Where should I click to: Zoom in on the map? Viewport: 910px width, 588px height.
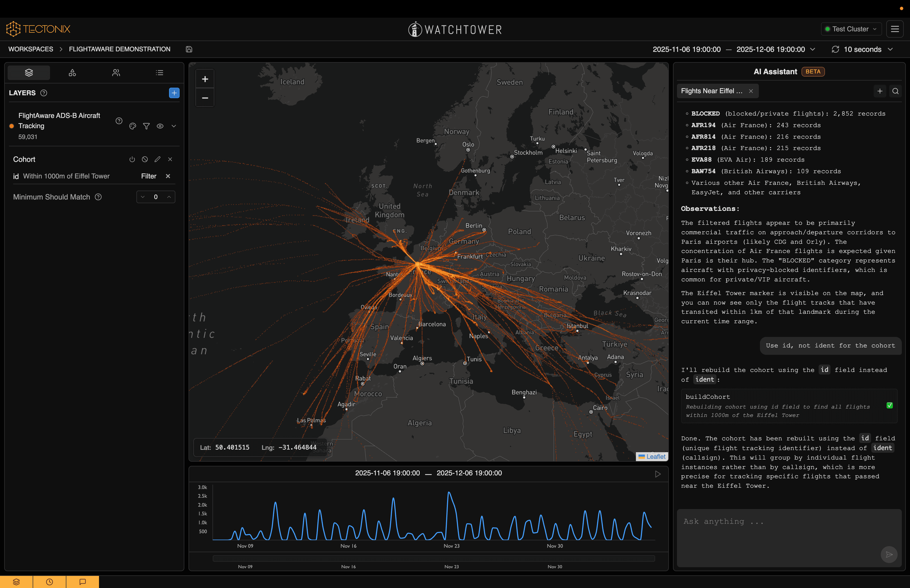(205, 79)
